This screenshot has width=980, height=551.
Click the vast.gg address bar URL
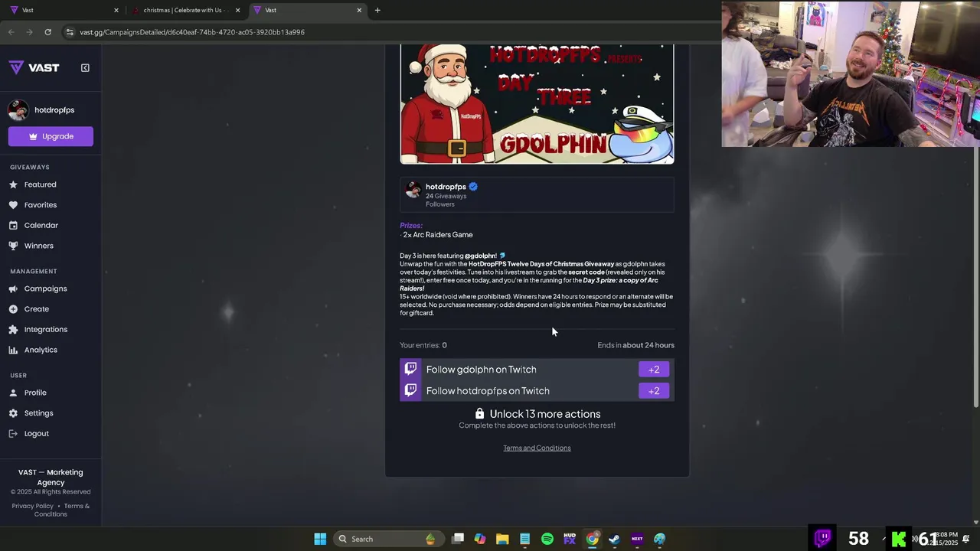point(192,32)
